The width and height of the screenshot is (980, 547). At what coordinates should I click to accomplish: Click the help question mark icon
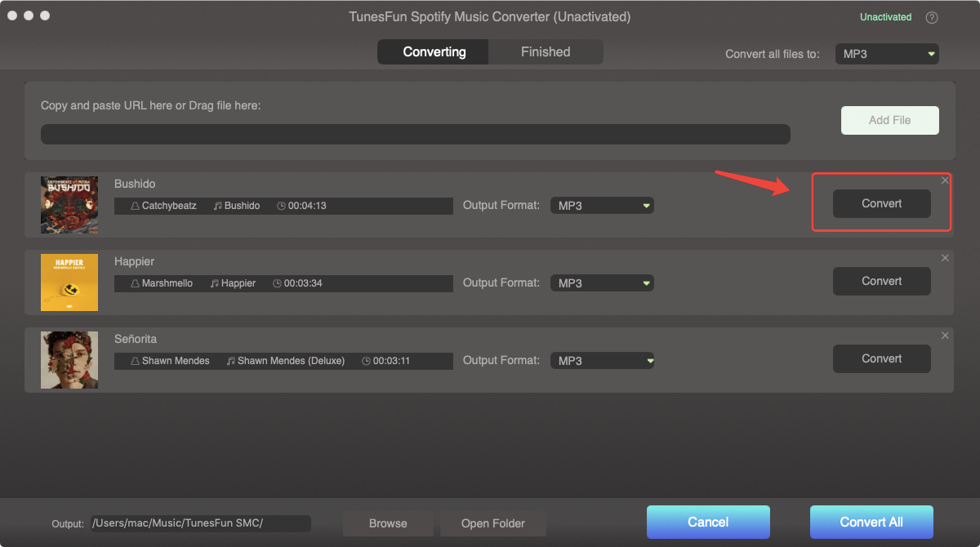point(932,17)
